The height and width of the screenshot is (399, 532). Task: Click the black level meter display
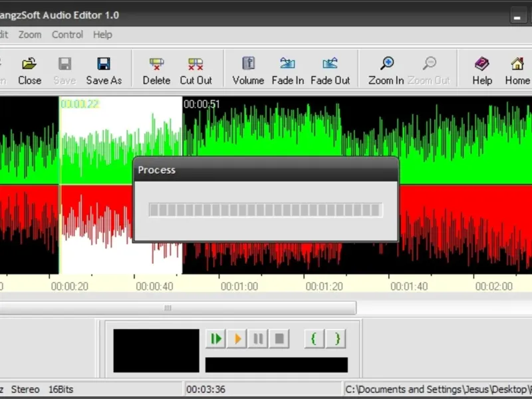156,350
